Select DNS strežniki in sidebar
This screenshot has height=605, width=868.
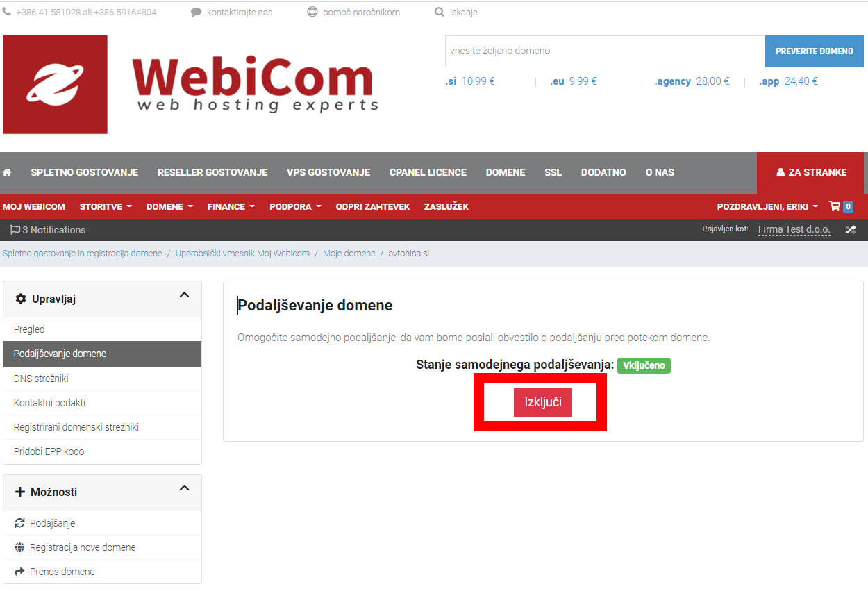coord(103,379)
